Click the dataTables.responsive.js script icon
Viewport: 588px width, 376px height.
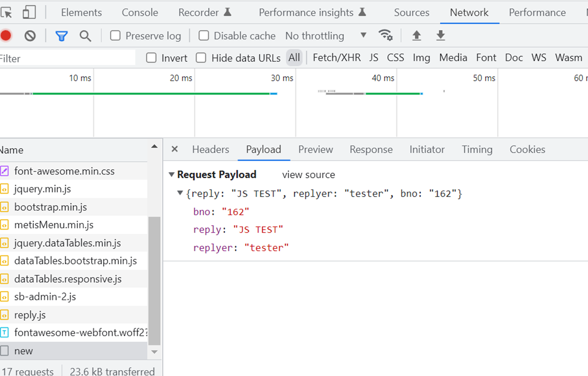4,279
